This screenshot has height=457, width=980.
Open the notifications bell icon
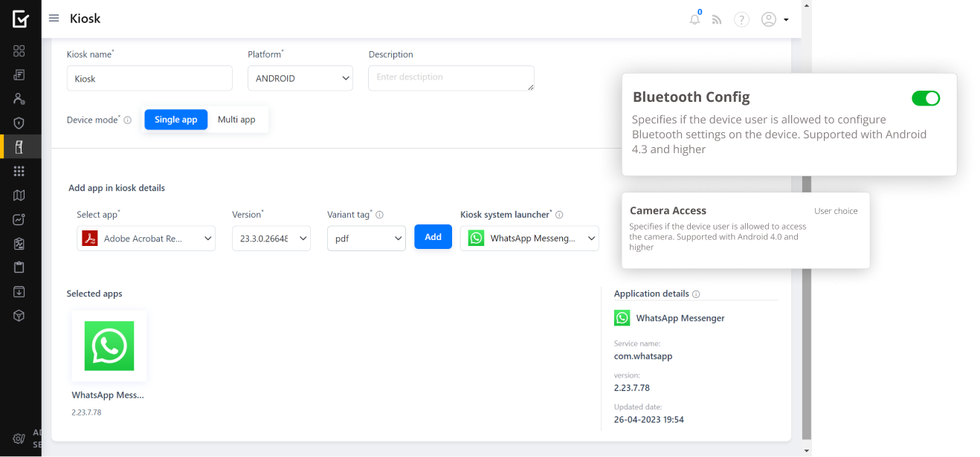(694, 19)
